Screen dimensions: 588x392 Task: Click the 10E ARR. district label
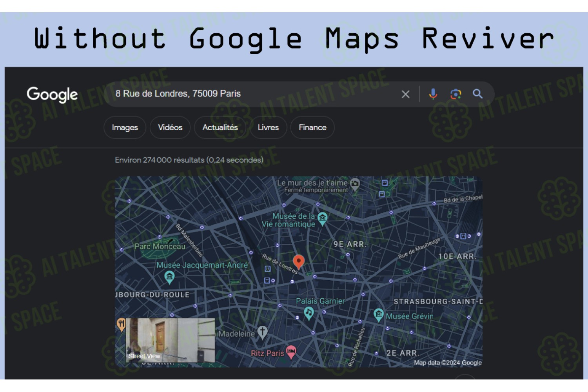coord(457,256)
